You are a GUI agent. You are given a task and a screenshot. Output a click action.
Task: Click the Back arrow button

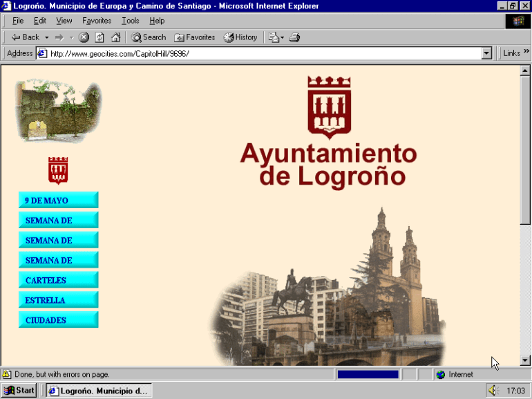point(25,37)
